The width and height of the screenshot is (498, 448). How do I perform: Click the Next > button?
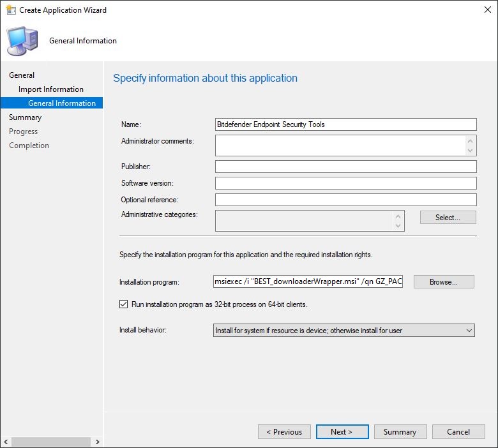click(x=342, y=432)
